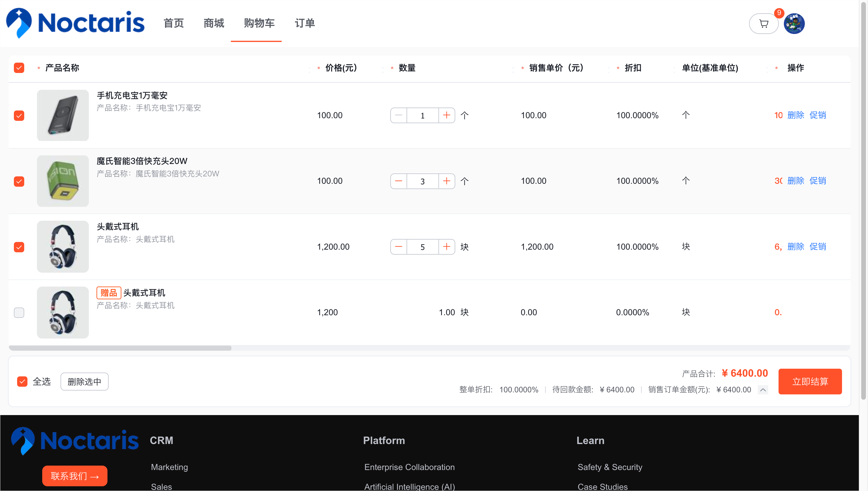Image resolution: width=868 pixels, height=491 pixels.
Task: Click the quantity input showing 3
Action: coord(422,181)
